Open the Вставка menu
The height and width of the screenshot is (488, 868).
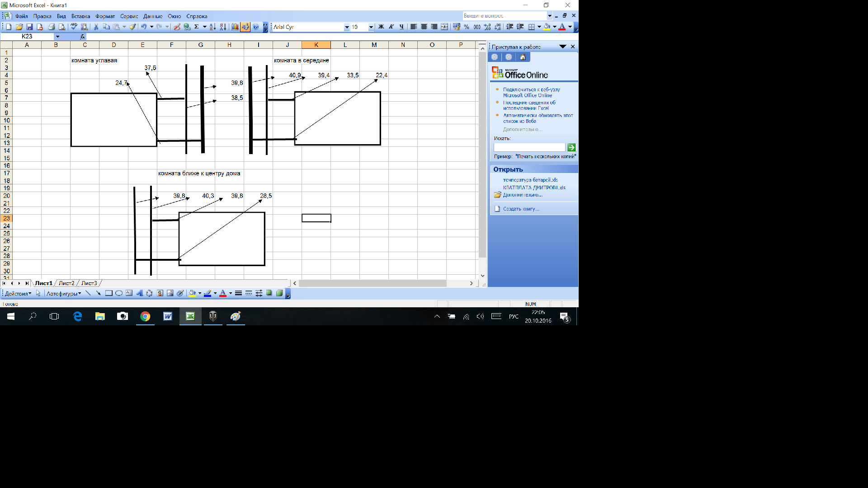click(80, 16)
